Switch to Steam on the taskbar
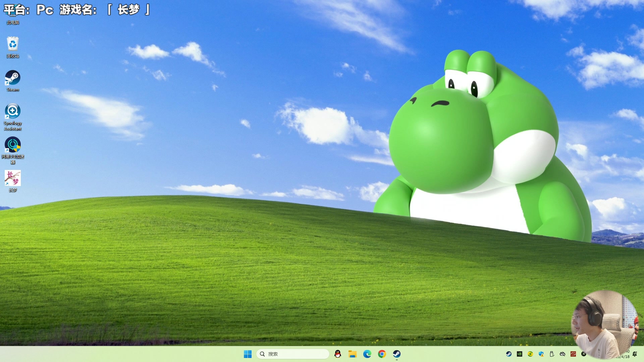 point(397,354)
